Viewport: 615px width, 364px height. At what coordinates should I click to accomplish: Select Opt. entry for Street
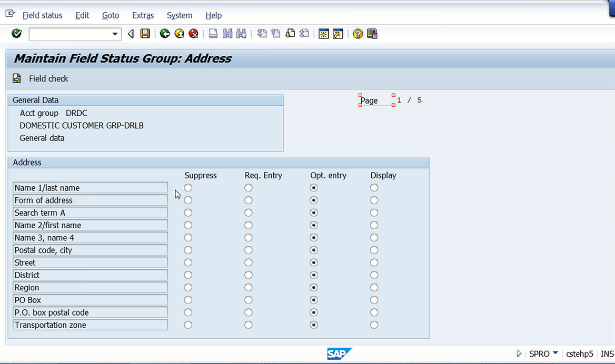314,262
